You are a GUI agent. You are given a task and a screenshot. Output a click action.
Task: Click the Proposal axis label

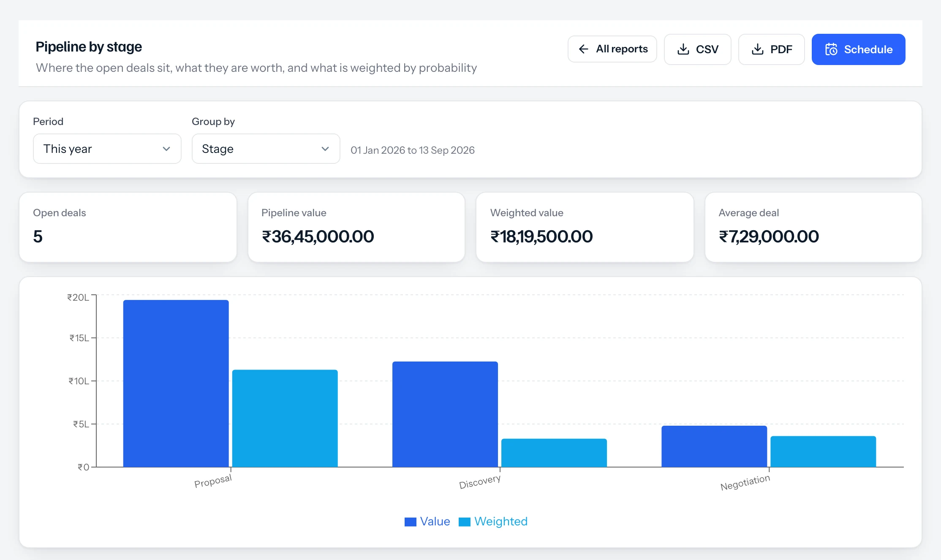coord(213,481)
